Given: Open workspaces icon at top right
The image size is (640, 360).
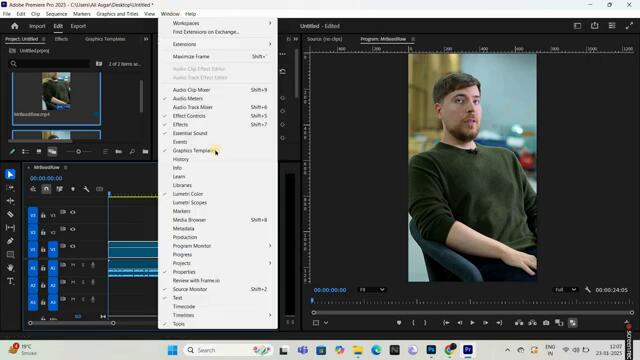Looking at the screenshot, I should click(x=577, y=26).
